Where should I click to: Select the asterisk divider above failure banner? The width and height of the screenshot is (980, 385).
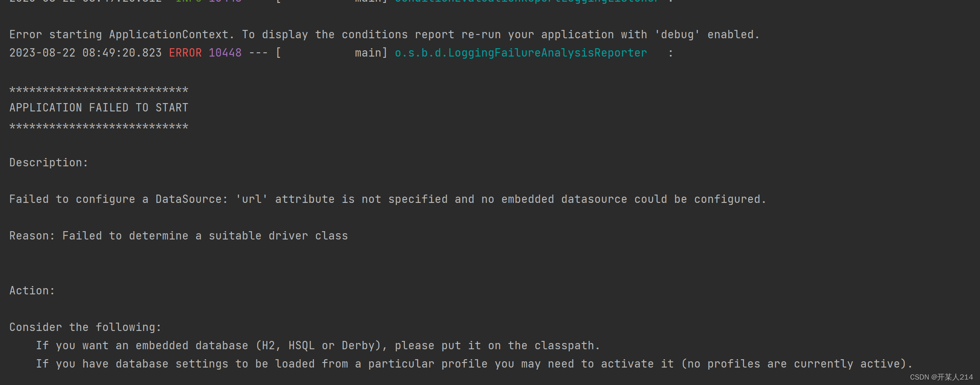pos(98,89)
